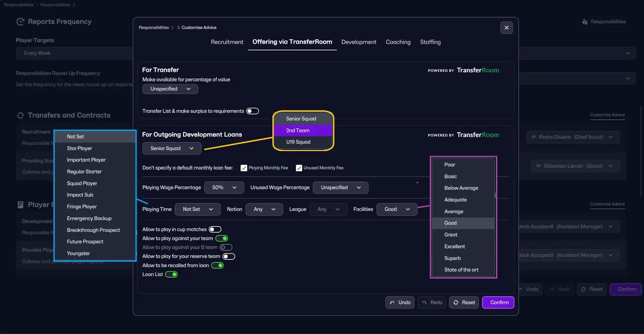Select Senior Squad in squad list
This screenshot has width=644, height=334.
[303, 119]
